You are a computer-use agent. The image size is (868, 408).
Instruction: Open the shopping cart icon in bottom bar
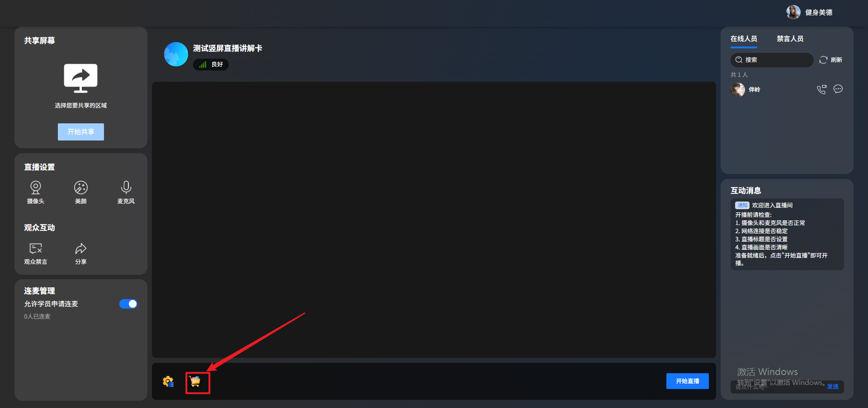point(195,381)
